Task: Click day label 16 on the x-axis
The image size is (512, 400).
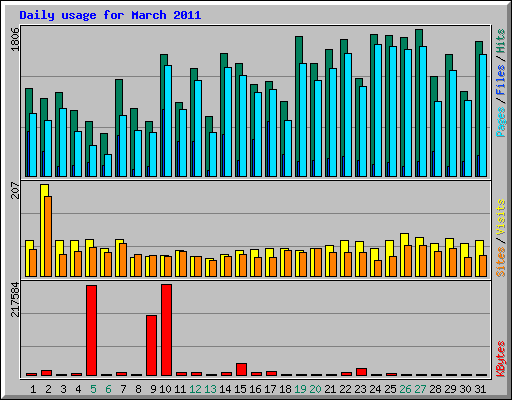Action: (255, 389)
